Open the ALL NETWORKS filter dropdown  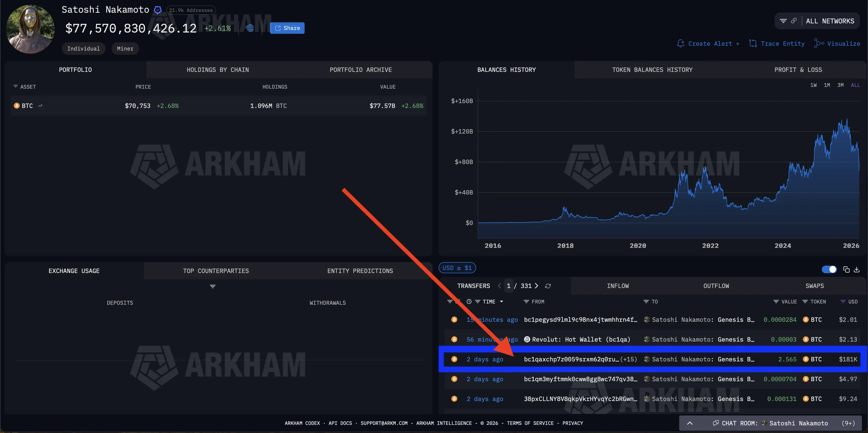pyautogui.click(x=830, y=21)
